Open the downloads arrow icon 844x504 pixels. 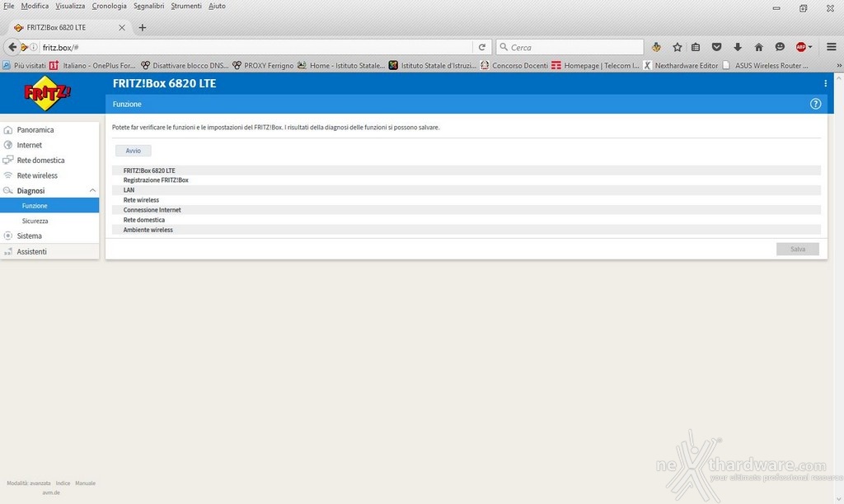coord(738,47)
